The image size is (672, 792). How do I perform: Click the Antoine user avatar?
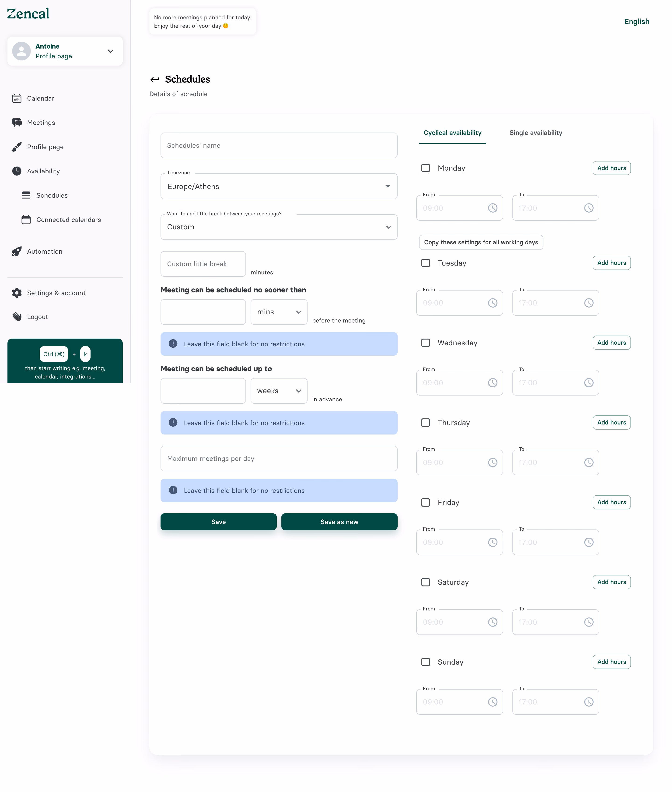21,51
